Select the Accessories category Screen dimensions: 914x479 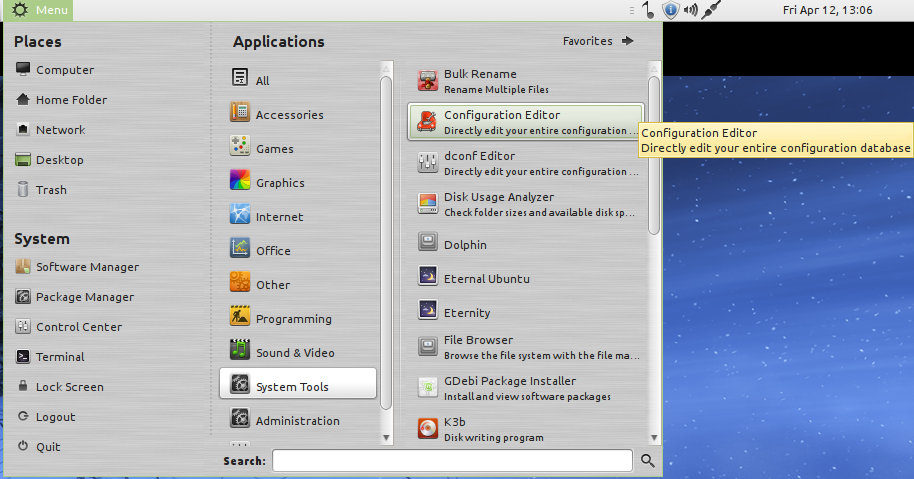(298, 114)
